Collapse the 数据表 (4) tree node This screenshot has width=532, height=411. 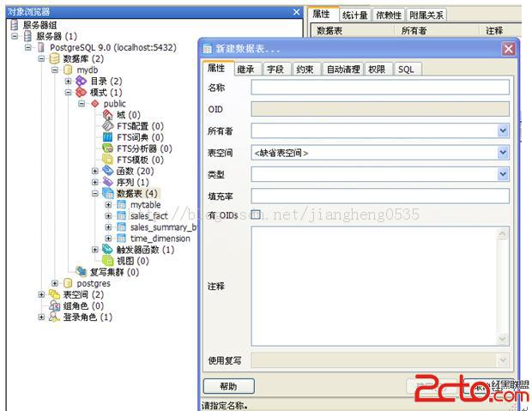pos(95,194)
